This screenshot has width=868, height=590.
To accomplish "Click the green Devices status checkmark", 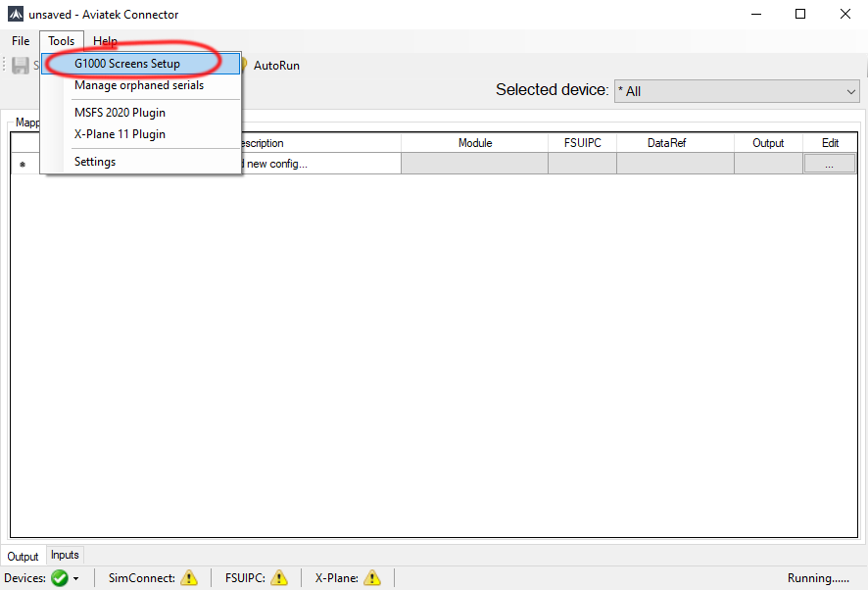I will click(x=60, y=578).
